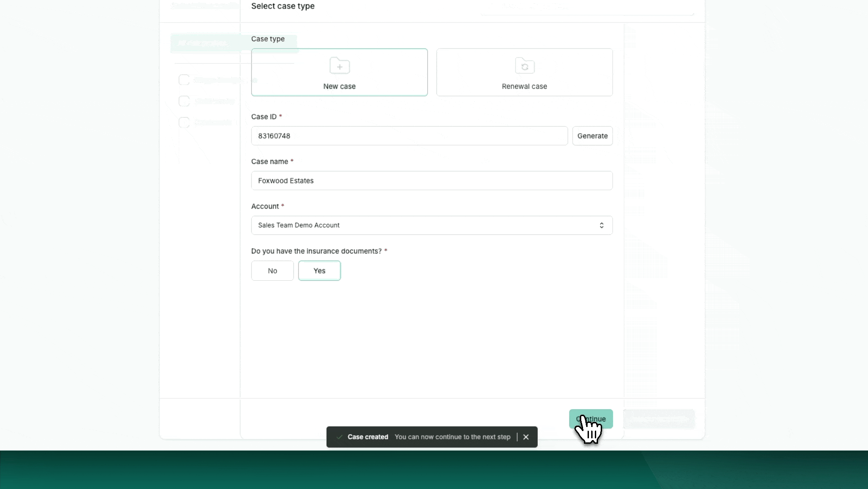Viewport: 868px width, 489px height.
Task: Click the folder-refresh icon for Renewal case
Action: (525, 66)
